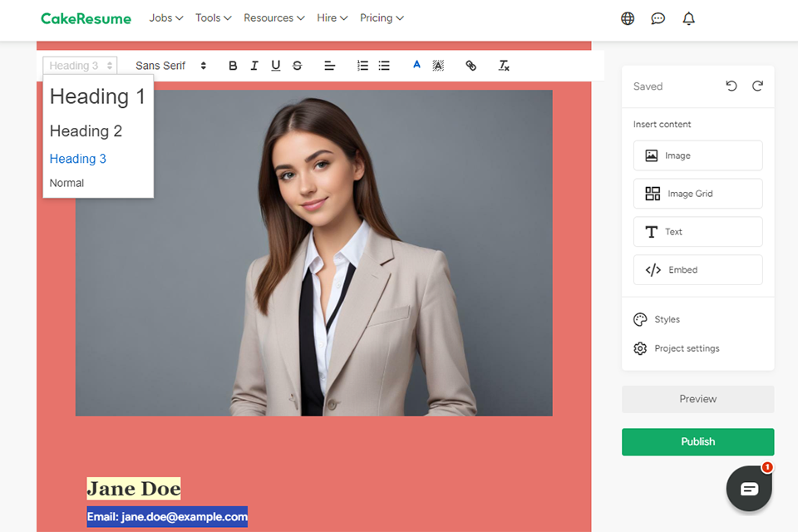Toggle bold text formatting
798x532 pixels.
(233, 66)
